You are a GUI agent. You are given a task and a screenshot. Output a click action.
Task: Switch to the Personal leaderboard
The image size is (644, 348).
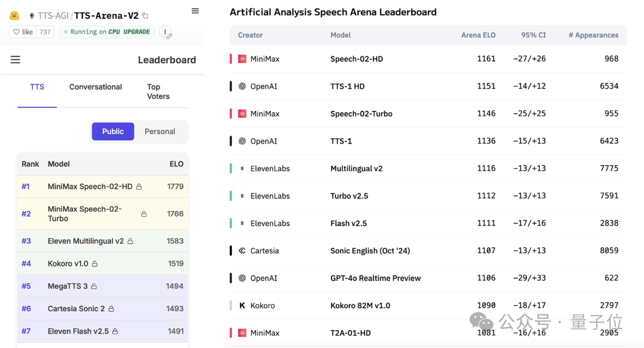(x=160, y=131)
